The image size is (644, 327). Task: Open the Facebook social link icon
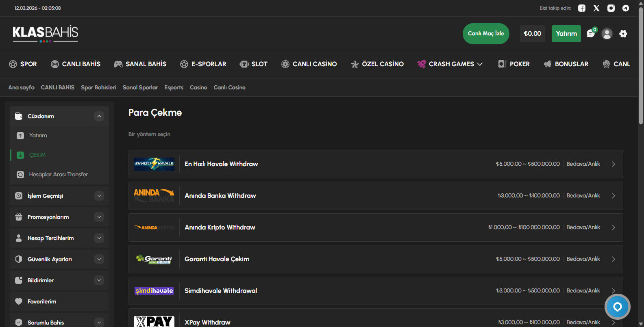(582, 8)
